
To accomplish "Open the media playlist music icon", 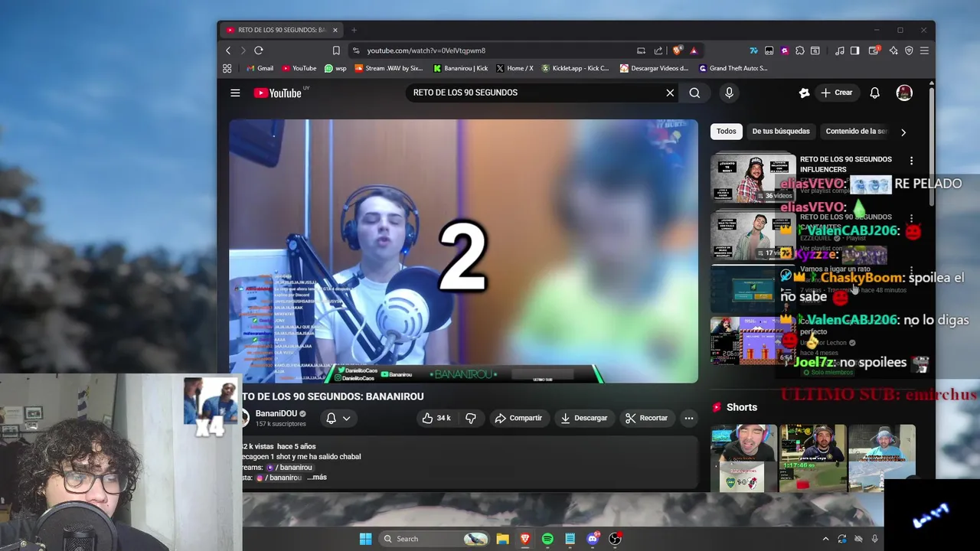I will point(840,51).
